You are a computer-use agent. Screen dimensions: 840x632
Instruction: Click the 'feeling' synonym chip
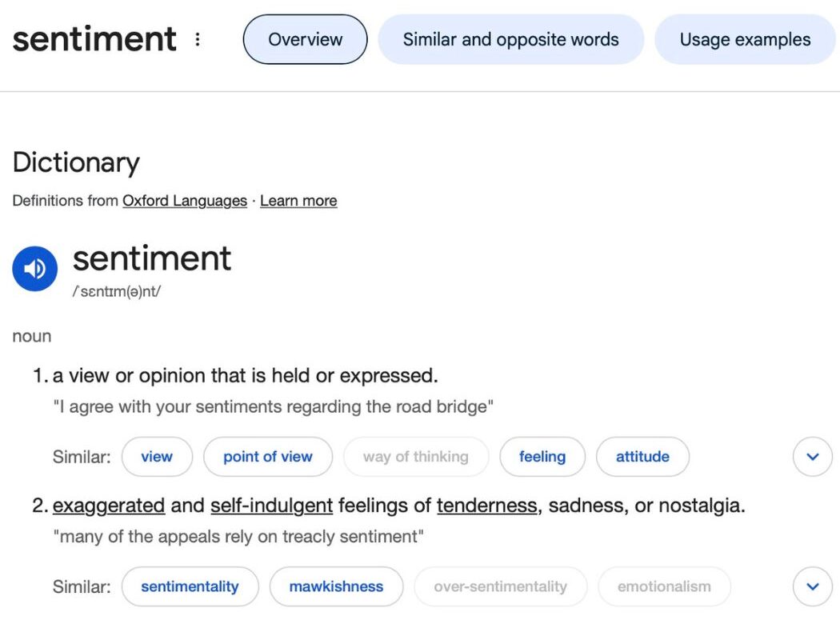click(542, 457)
